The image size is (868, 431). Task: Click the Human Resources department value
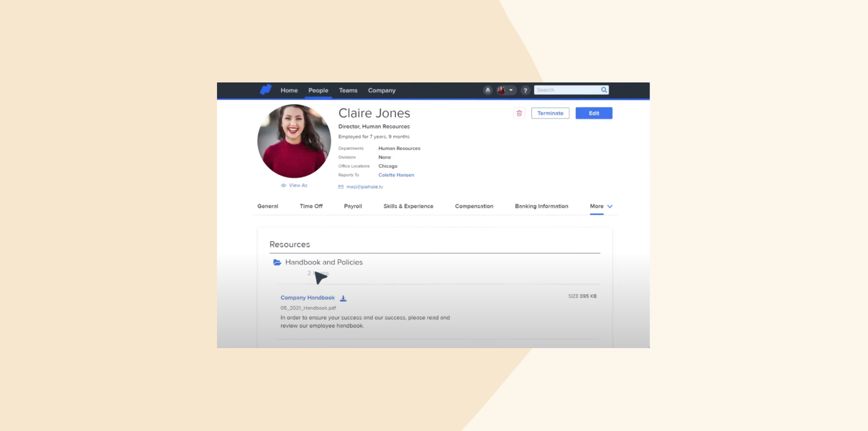[399, 148]
